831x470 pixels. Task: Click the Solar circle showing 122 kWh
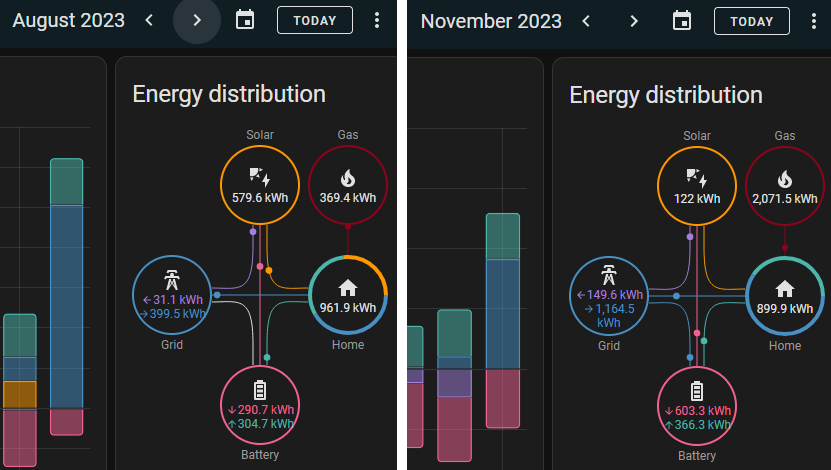(697, 185)
